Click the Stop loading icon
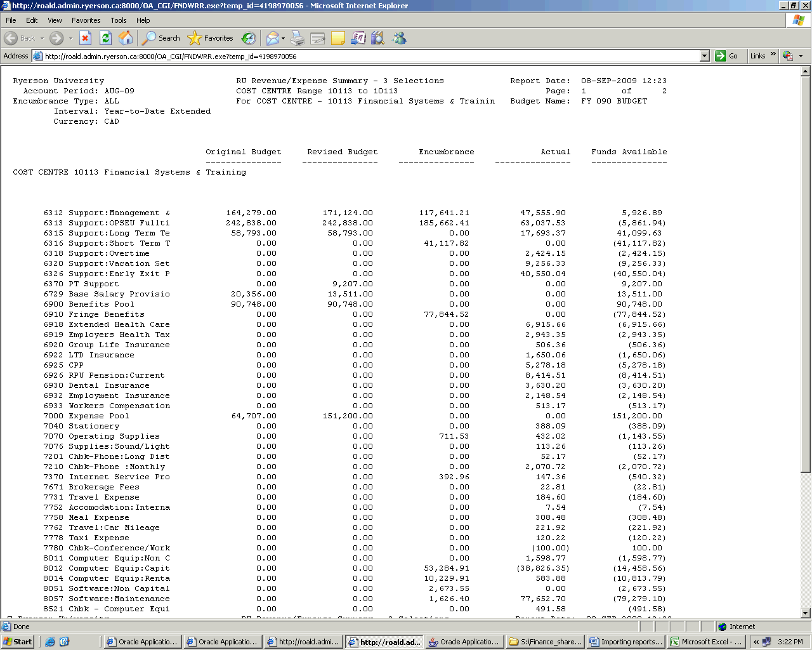Image resolution: width=812 pixels, height=650 pixels. point(86,38)
